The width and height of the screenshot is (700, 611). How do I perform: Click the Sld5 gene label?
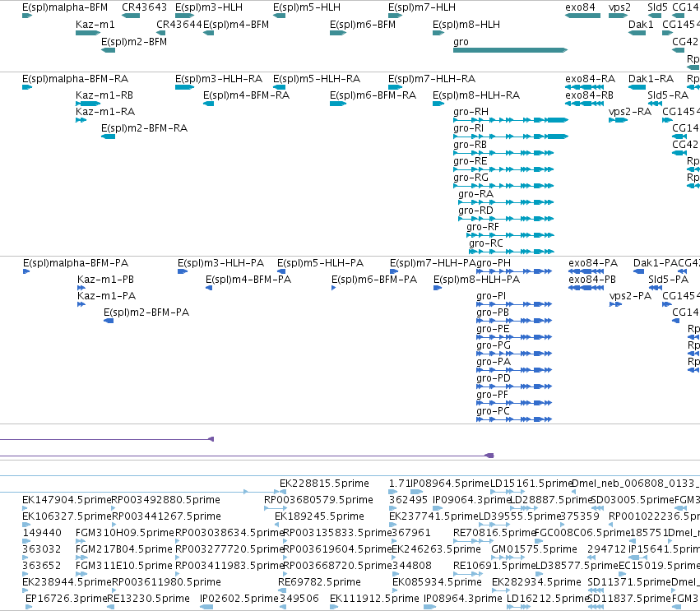[657, 7]
